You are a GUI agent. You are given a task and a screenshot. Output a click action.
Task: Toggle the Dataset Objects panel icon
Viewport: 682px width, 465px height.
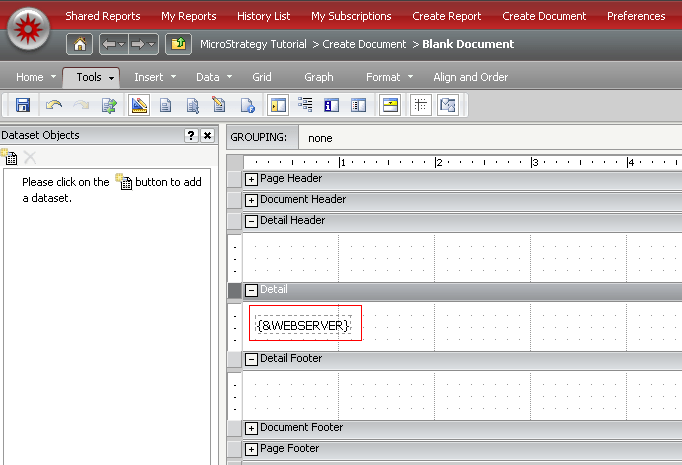279,105
